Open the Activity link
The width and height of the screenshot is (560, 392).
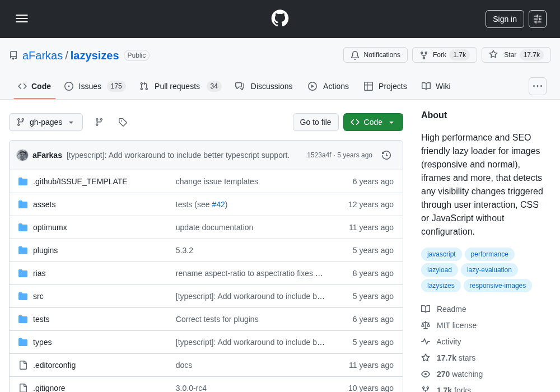click(441, 342)
